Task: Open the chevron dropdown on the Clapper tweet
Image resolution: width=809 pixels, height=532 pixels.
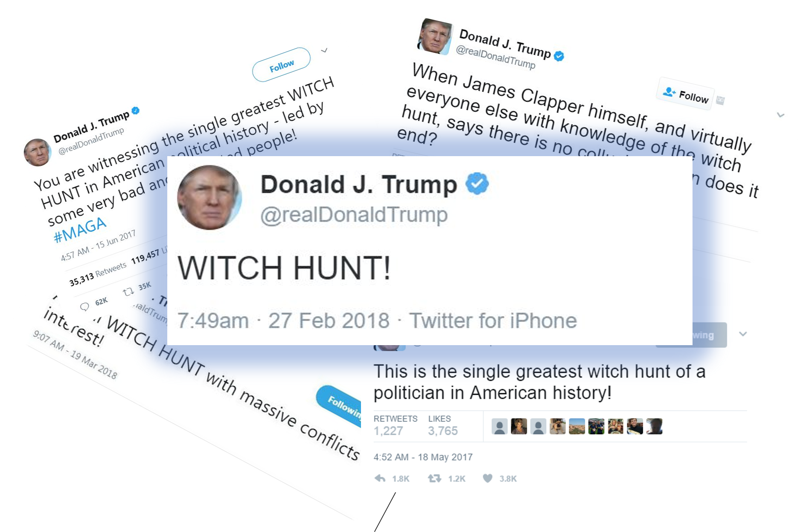Action: [781, 115]
